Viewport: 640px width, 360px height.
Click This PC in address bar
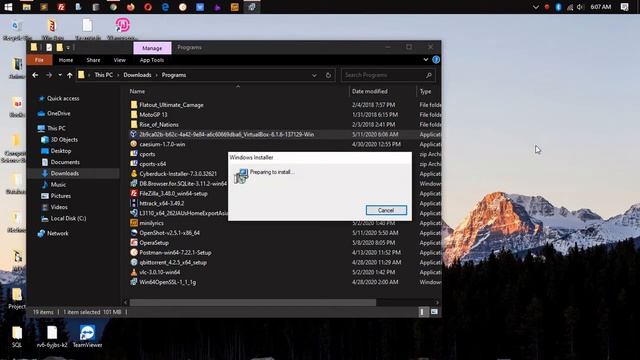104,75
